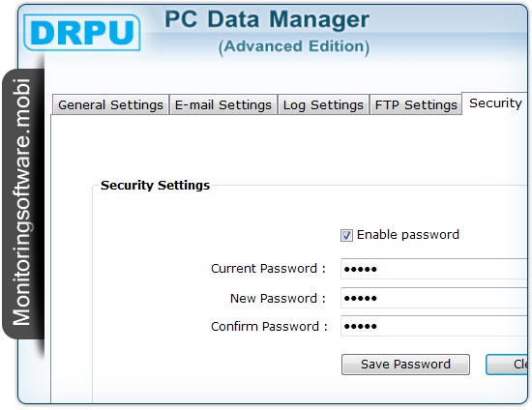
Task: Click the Save Password button
Action: 406,365
